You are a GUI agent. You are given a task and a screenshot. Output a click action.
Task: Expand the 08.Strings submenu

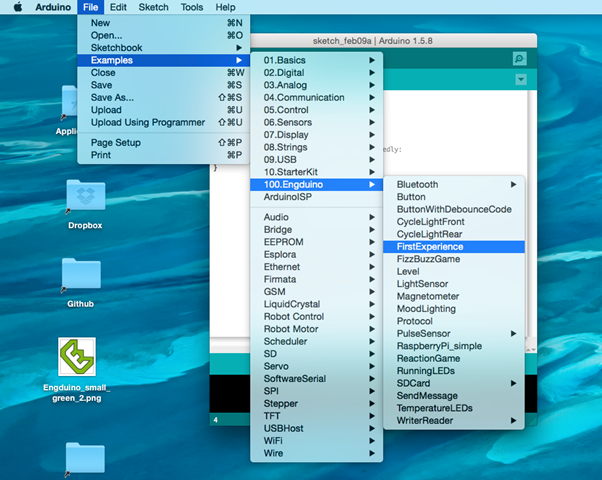[x=316, y=147]
